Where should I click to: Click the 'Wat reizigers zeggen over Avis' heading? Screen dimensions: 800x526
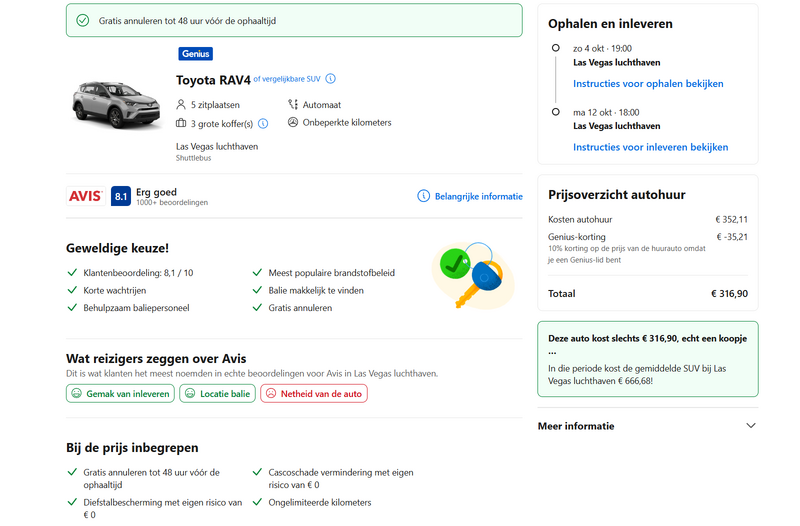pos(156,359)
